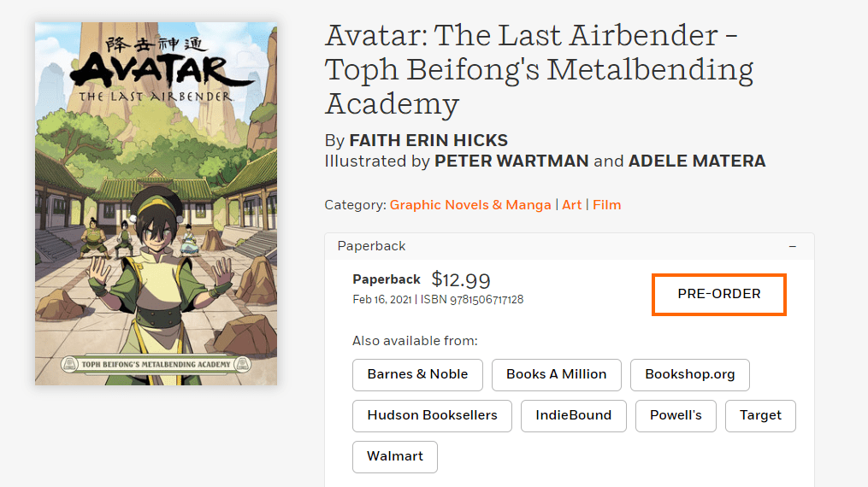Screen dimensions: 868x487
Task: Collapse the Paperback section minus icon
Action: [x=792, y=246]
